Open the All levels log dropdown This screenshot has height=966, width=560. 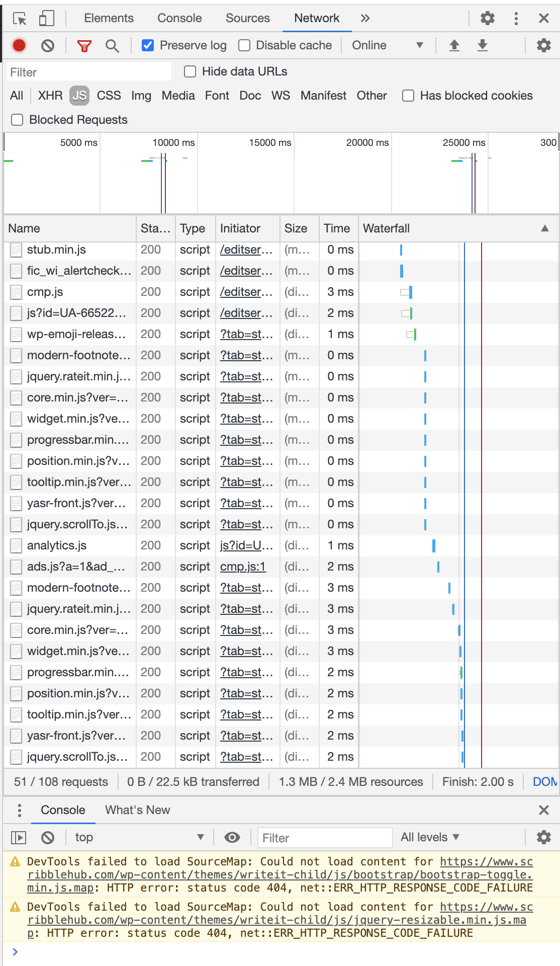(430, 837)
